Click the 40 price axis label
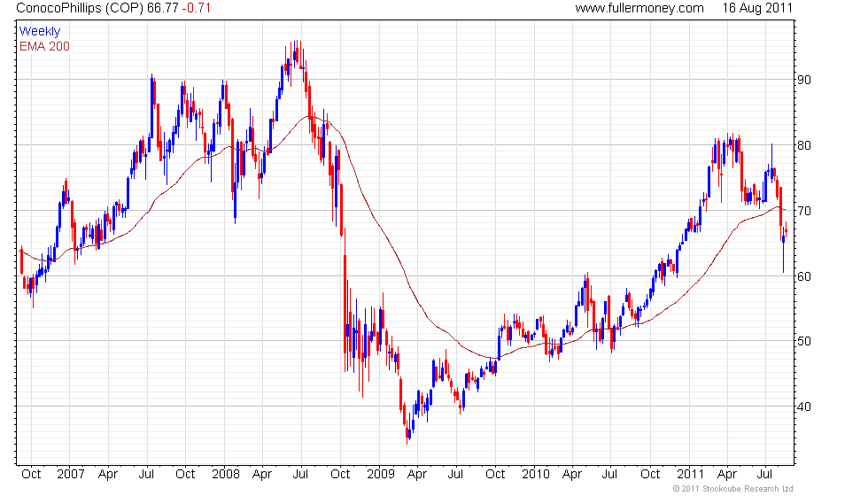The width and height of the screenshot is (868, 496). click(x=804, y=407)
